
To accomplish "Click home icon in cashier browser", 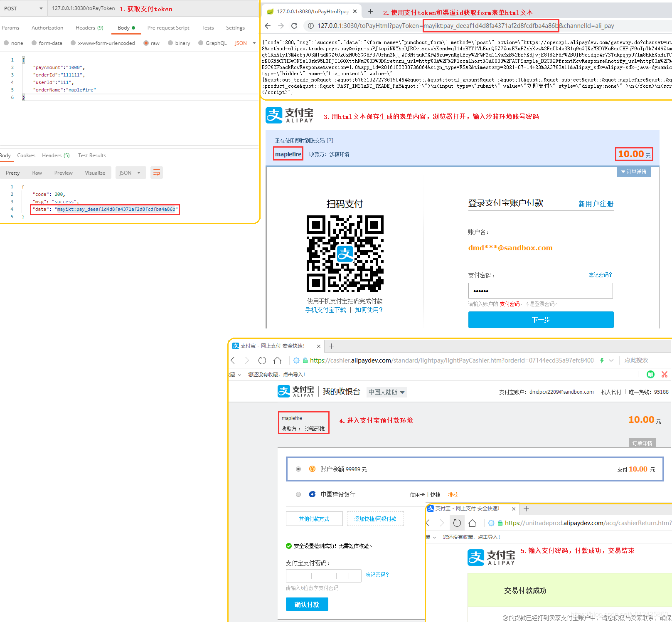I will 278,360.
